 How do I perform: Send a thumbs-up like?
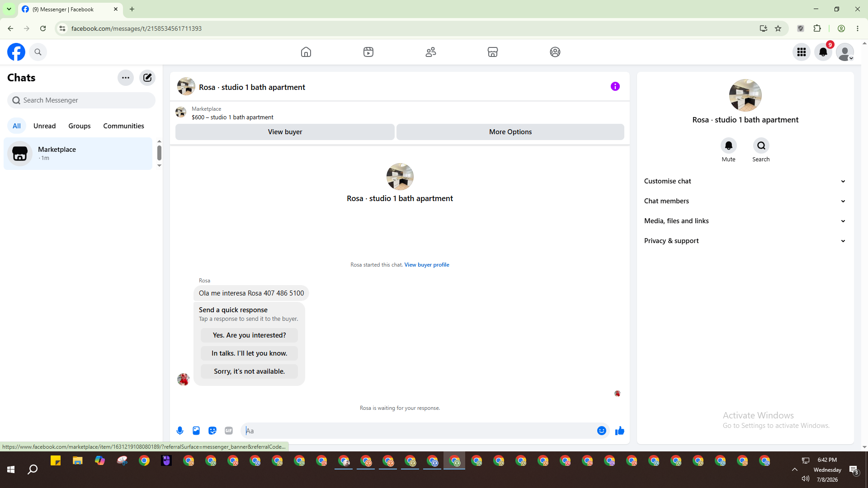[x=620, y=431]
